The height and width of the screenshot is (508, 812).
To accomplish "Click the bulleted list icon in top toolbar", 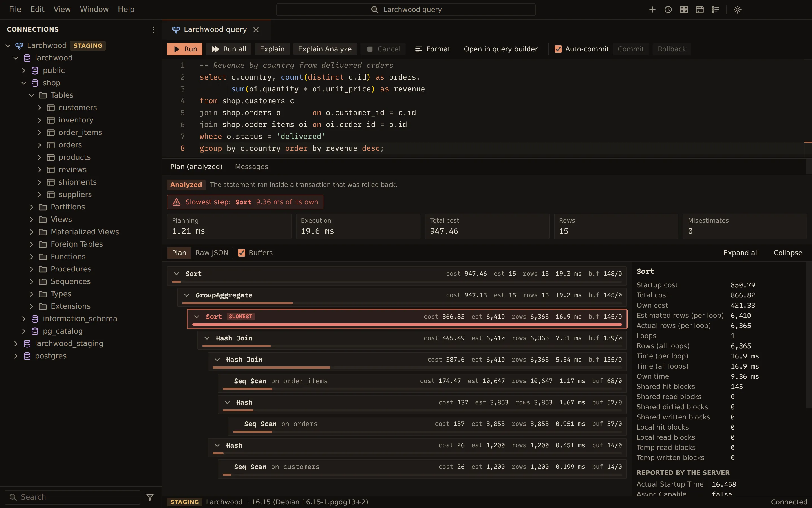I will (715, 9).
